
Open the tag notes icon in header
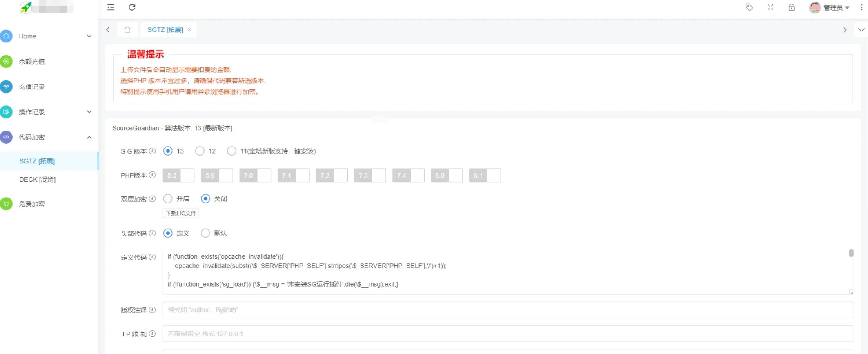pyautogui.click(x=749, y=7)
